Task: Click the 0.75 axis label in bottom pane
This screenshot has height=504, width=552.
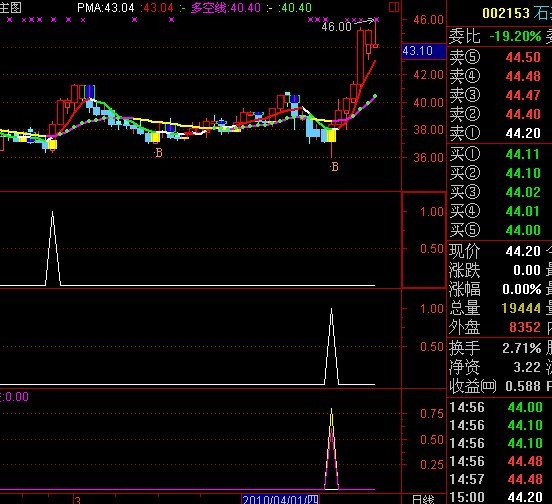Action: (x=432, y=414)
